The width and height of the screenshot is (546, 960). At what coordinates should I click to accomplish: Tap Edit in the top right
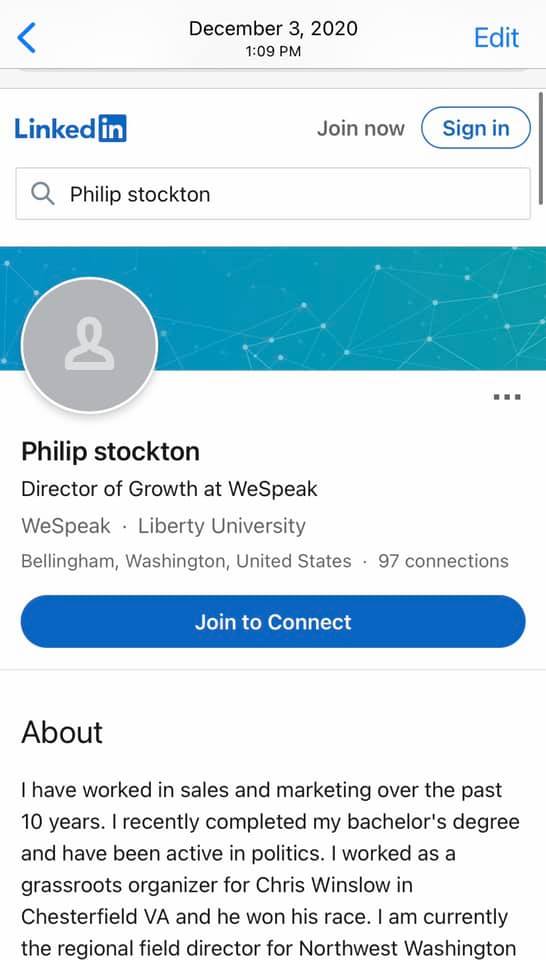(496, 38)
